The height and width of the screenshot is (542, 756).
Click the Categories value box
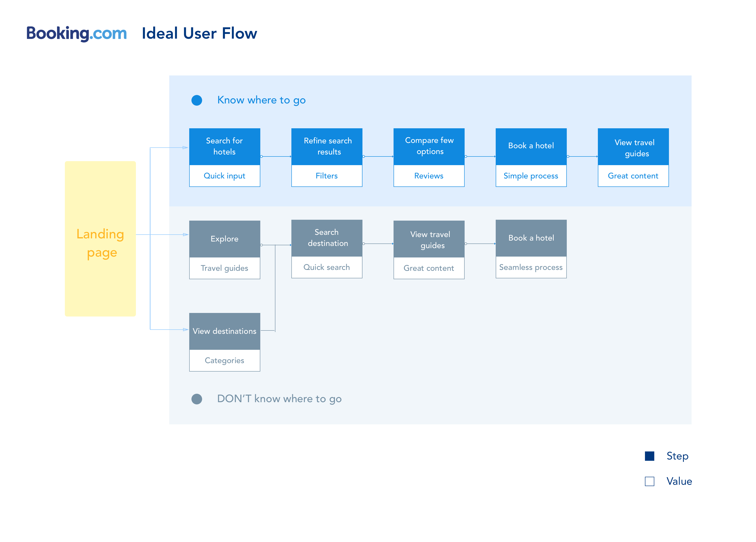pyautogui.click(x=225, y=360)
